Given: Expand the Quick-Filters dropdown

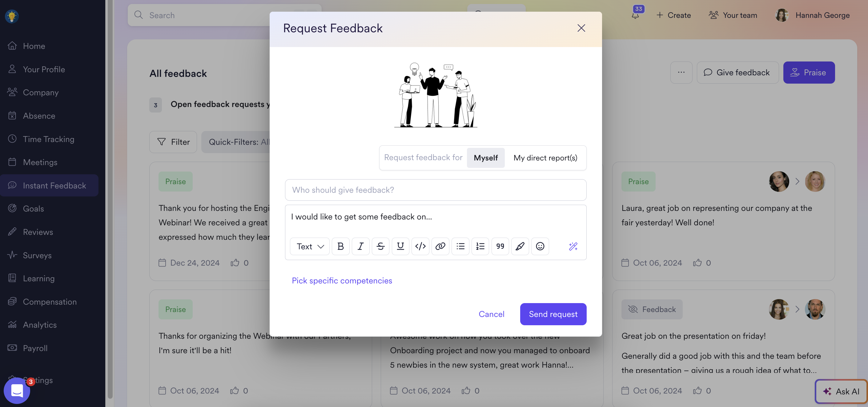Looking at the screenshot, I should tap(239, 142).
